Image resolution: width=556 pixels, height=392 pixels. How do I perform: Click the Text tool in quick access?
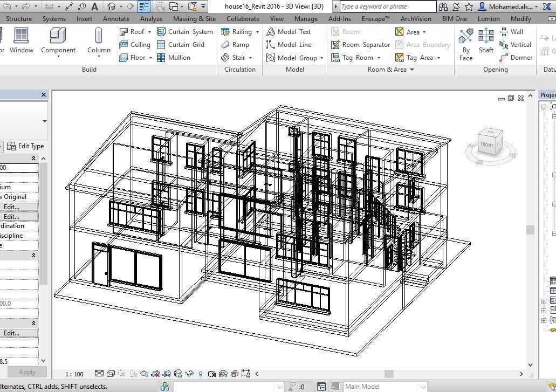[x=94, y=6]
